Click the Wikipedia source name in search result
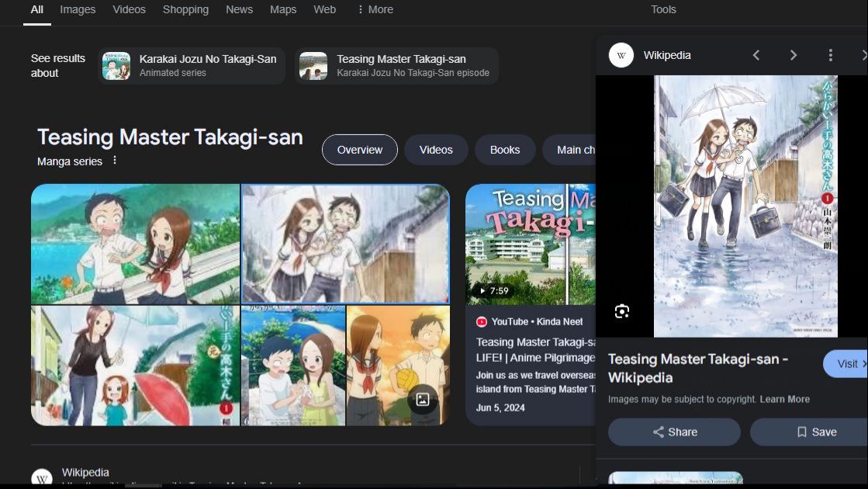This screenshot has width=868, height=489. pyautogui.click(x=85, y=473)
